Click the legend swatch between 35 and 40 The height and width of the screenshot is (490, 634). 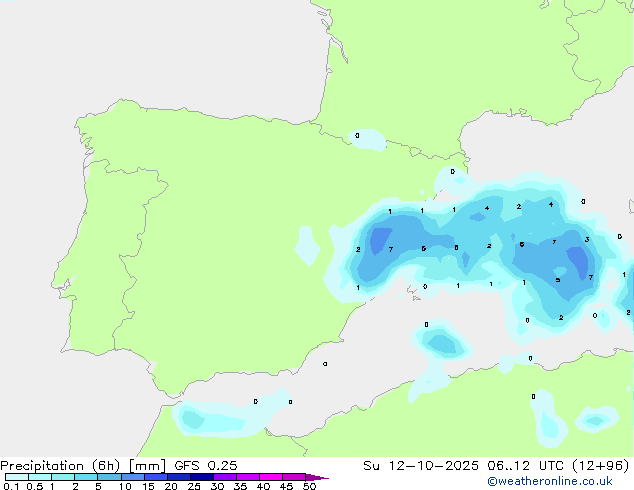tap(248, 477)
